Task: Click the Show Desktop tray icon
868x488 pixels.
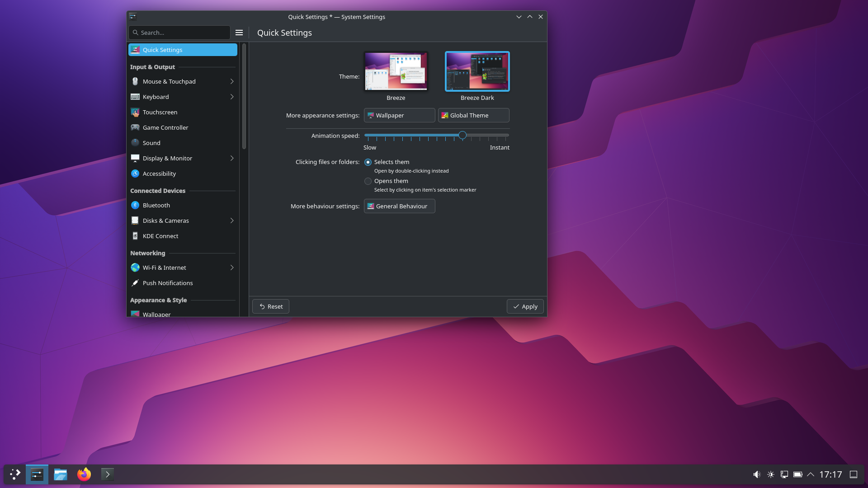Action: [x=854, y=474]
